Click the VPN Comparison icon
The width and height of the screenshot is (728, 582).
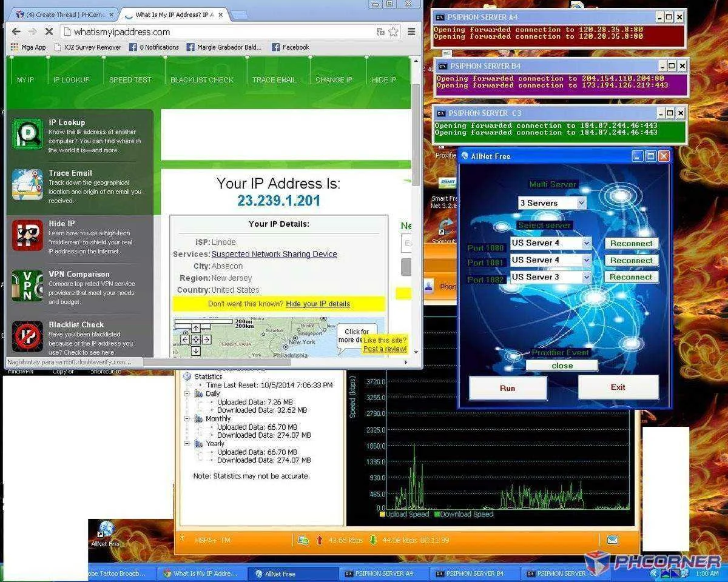pyautogui.click(x=27, y=286)
